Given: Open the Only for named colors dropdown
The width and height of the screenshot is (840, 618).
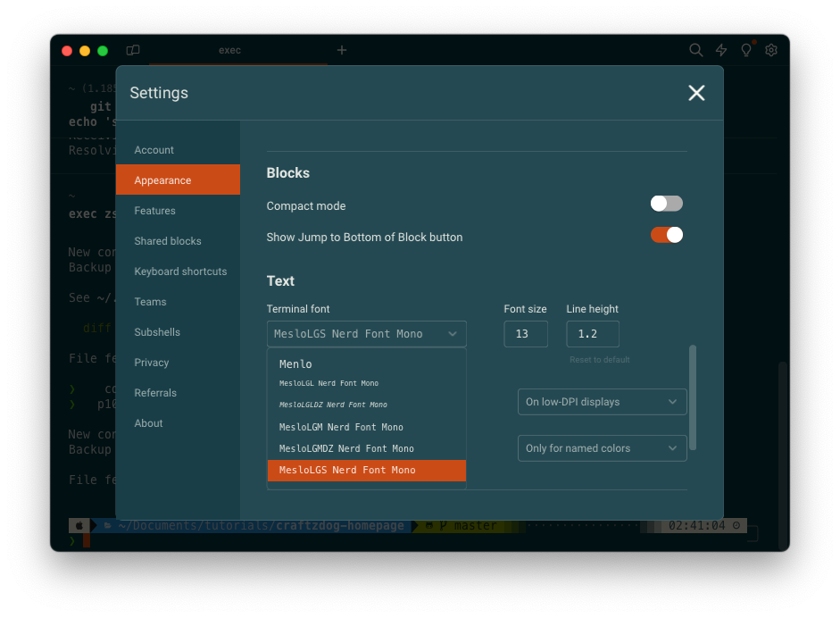Looking at the screenshot, I should [x=603, y=448].
